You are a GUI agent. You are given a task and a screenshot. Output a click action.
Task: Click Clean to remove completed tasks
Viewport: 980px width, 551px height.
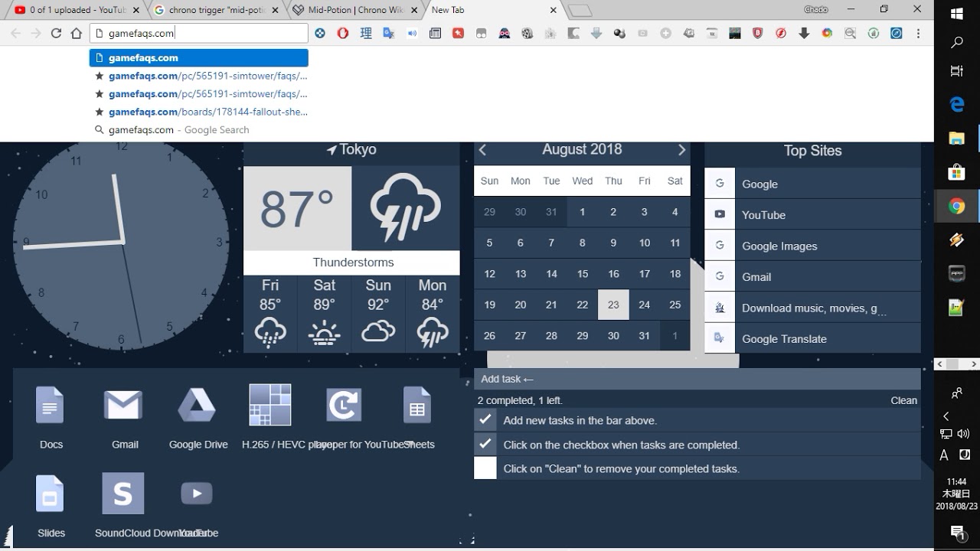903,400
